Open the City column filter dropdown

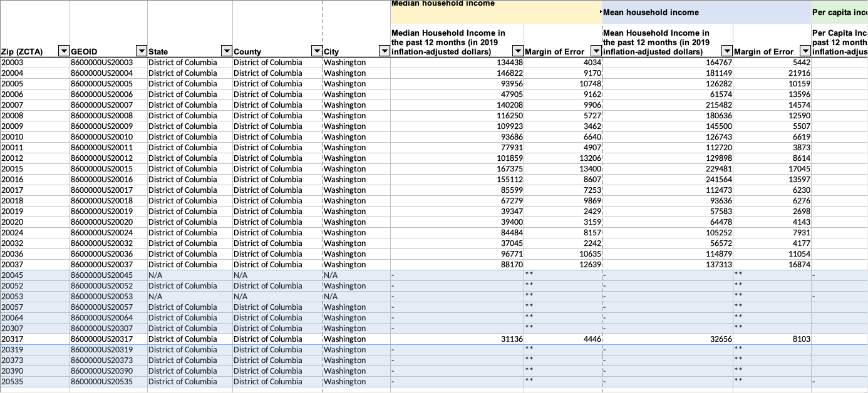[x=384, y=51]
